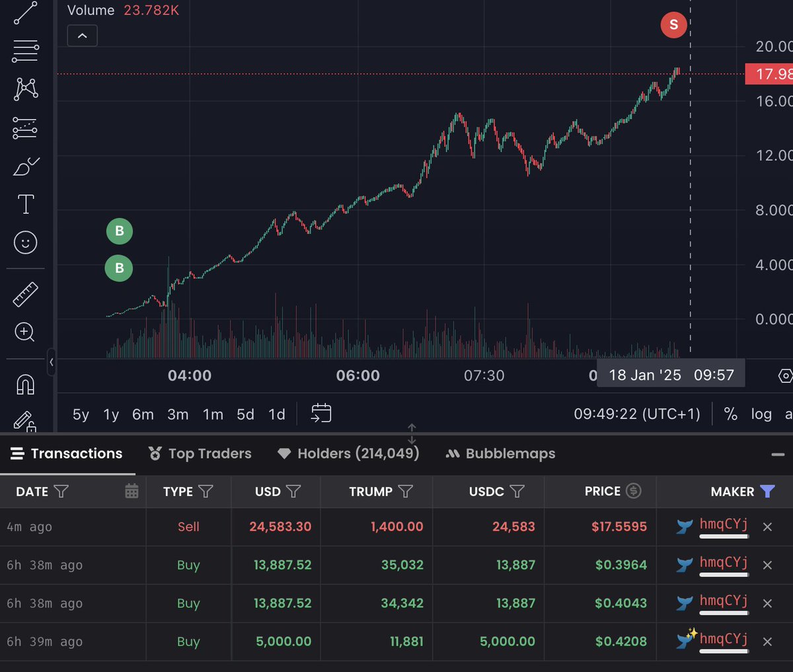Toggle percent scale on the chart
The width and height of the screenshot is (793, 672).
click(x=730, y=414)
